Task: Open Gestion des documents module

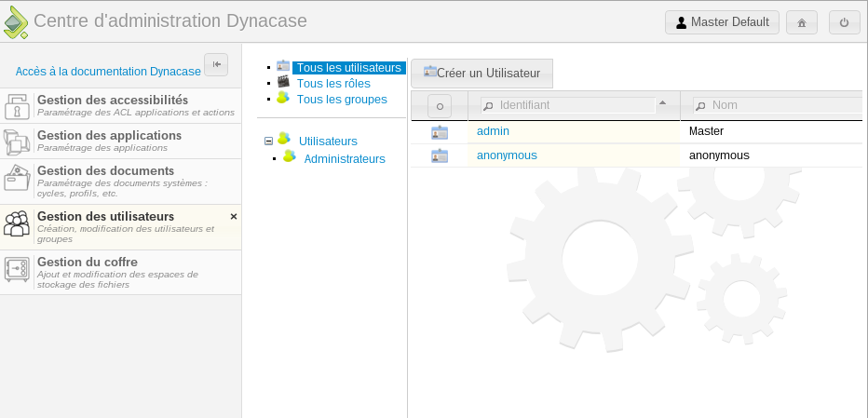Action: tap(121, 182)
